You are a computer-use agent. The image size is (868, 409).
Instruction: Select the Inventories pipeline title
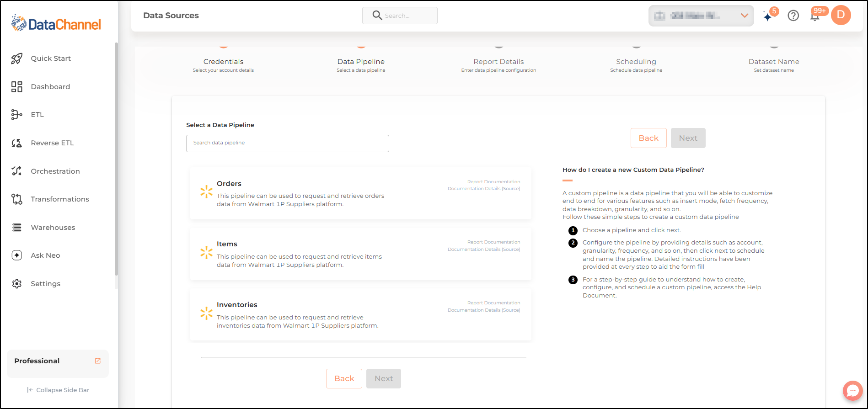click(237, 305)
